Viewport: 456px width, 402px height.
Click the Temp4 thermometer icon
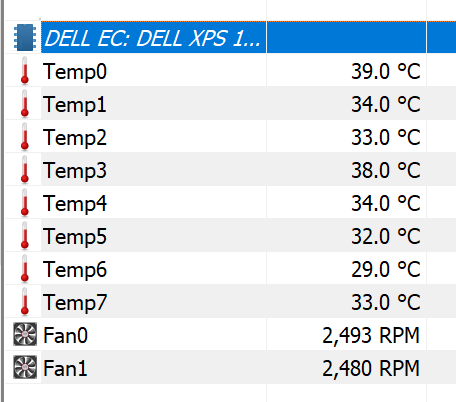[x=24, y=202]
